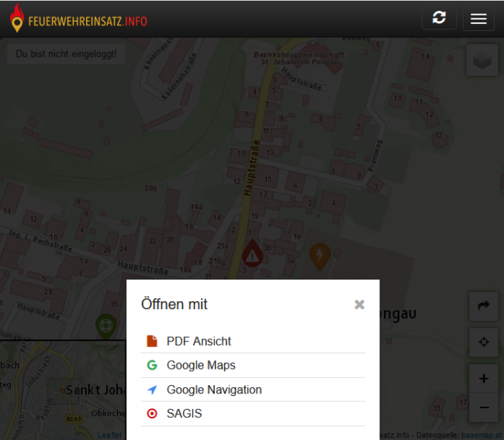Click the orange lightning map marker
This screenshot has height=440, width=504.
[319, 254]
